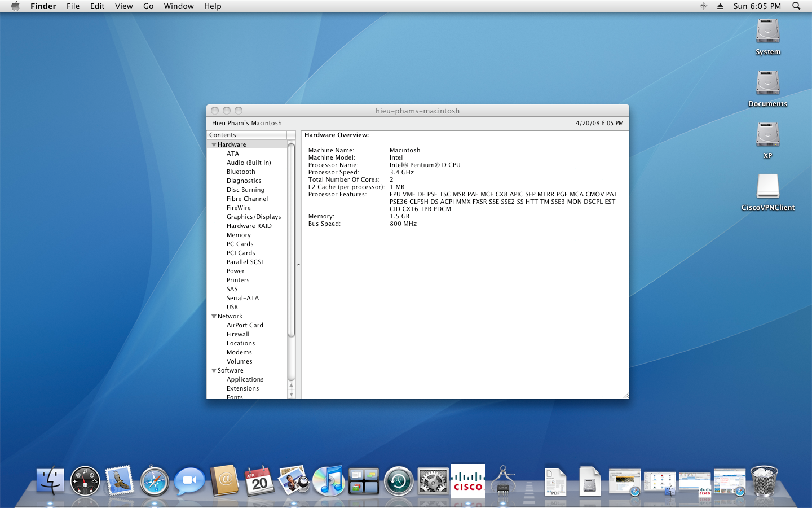This screenshot has height=508, width=812.
Task: Launch Cisco VPN Client from Dock
Action: pos(468,481)
